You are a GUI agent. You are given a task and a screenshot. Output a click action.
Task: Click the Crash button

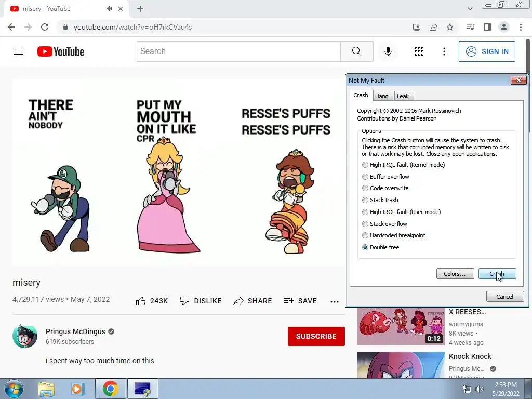497,274
